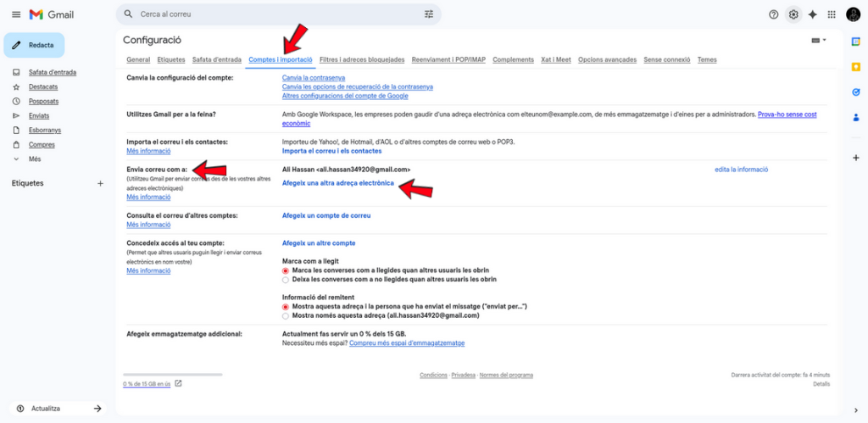Open Google Tasks in side panel
This screenshot has width=868, height=423.
855,92
